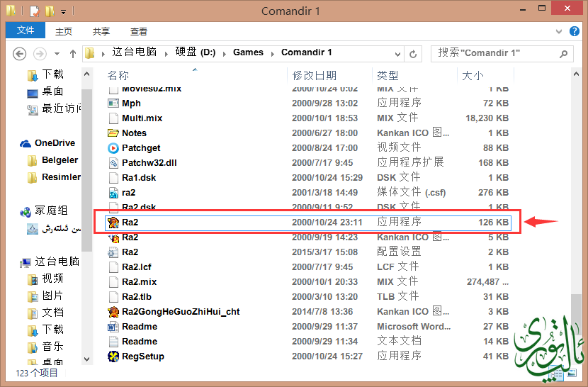Image resolution: width=588 pixels, height=387 pixels.
Task: Expand the ribbon with the chevron
Action: click(559, 31)
